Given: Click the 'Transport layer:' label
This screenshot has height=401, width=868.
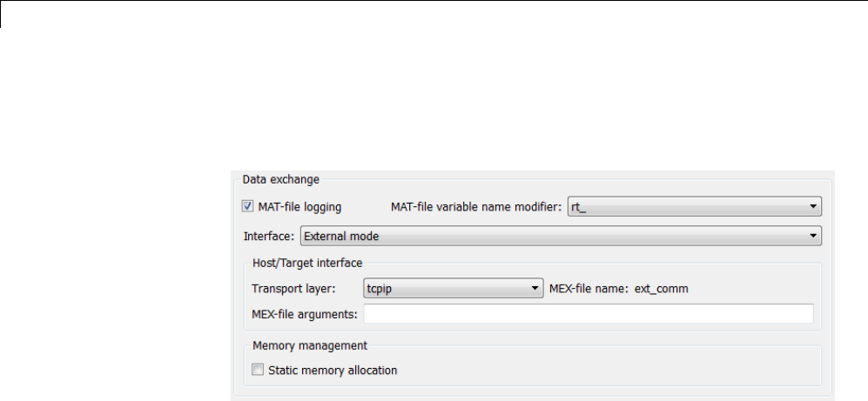Looking at the screenshot, I should coord(289,289).
